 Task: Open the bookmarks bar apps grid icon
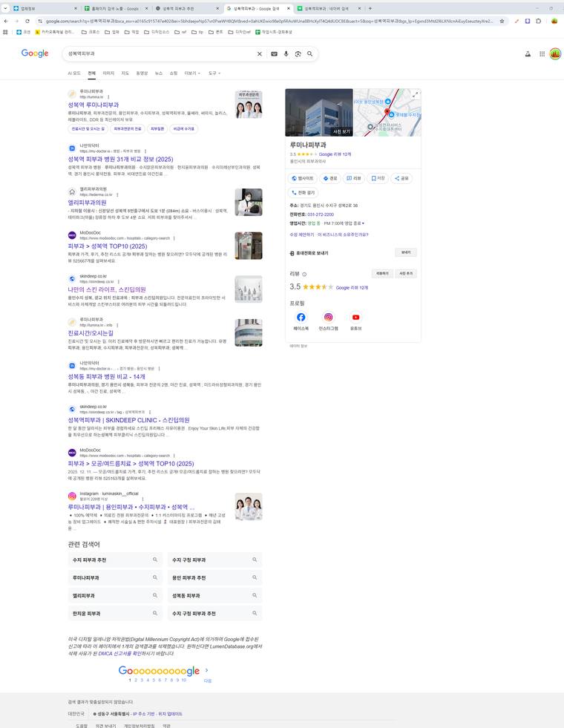[6, 32]
